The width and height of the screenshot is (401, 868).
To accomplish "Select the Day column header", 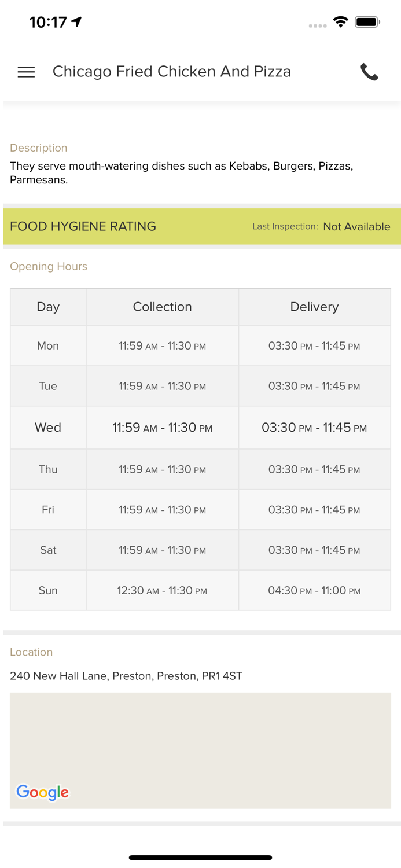I will [x=48, y=307].
